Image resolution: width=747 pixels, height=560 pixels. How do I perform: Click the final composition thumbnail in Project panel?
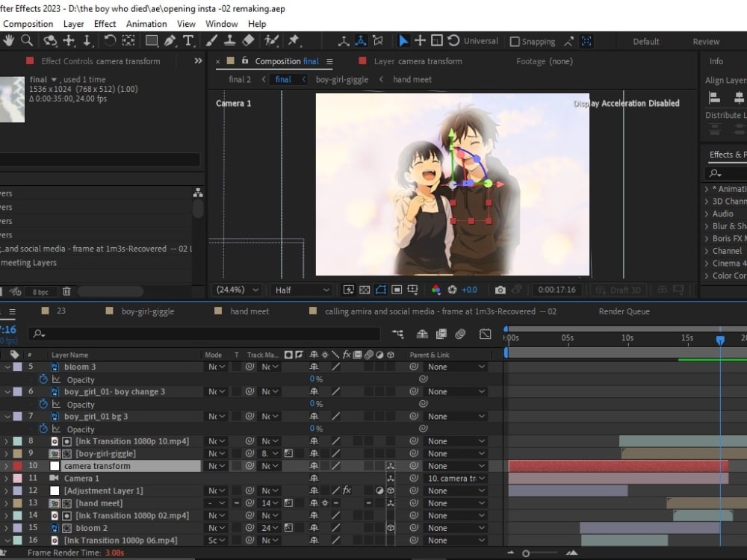click(12, 99)
